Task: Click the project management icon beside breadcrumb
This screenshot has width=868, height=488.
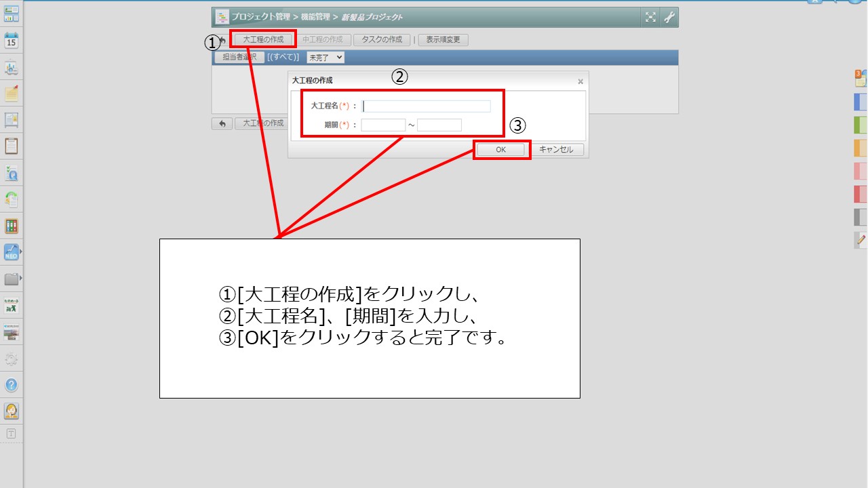Action: pyautogui.click(x=222, y=17)
